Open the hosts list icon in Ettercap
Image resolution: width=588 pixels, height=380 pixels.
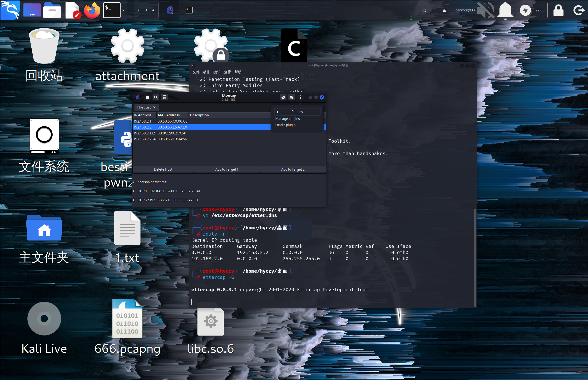tap(164, 97)
